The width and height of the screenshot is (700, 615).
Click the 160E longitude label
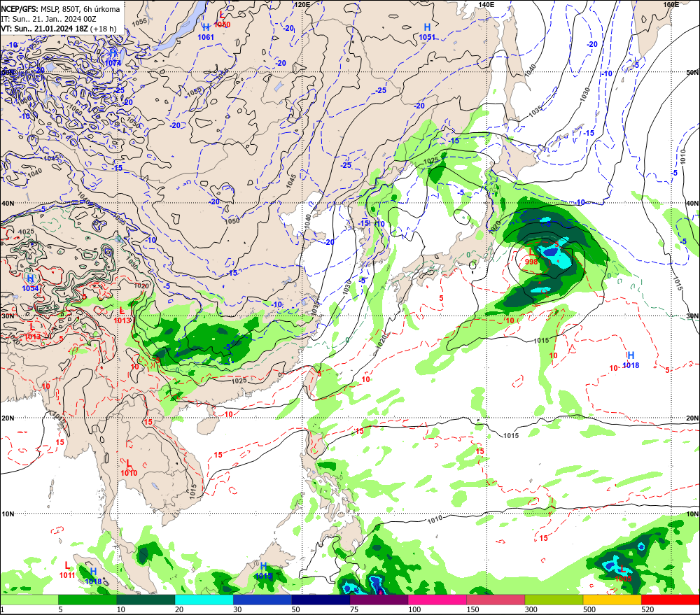pyautogui.click(x=671, y=4)
